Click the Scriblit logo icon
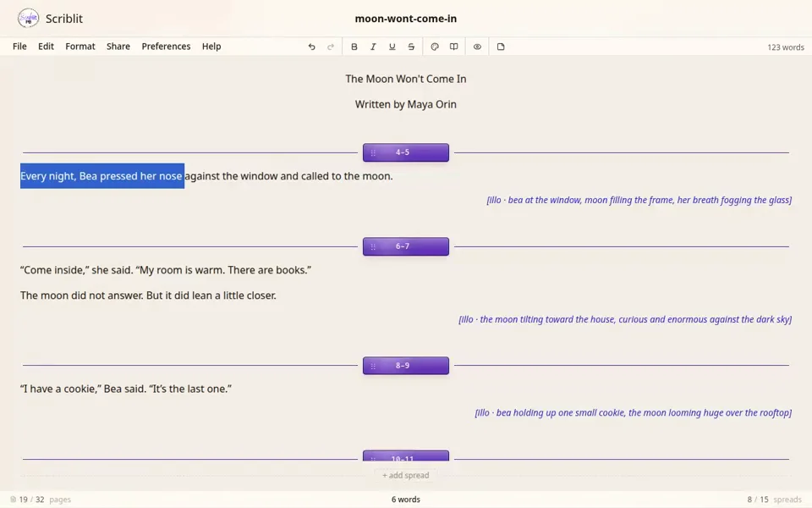The width and height of the screenshot is (812, 508). [28, 18]
